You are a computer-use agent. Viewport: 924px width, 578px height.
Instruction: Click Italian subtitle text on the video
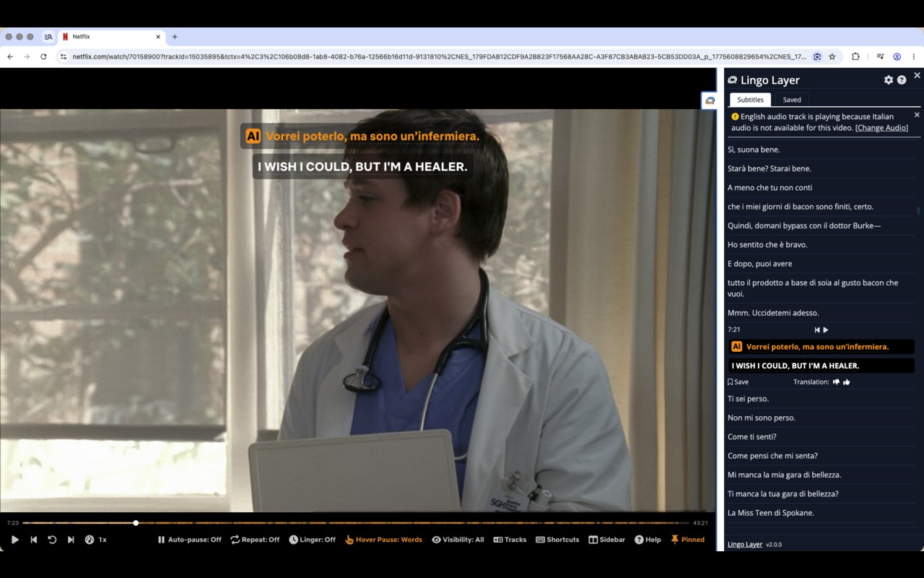[x=372, y=136]
